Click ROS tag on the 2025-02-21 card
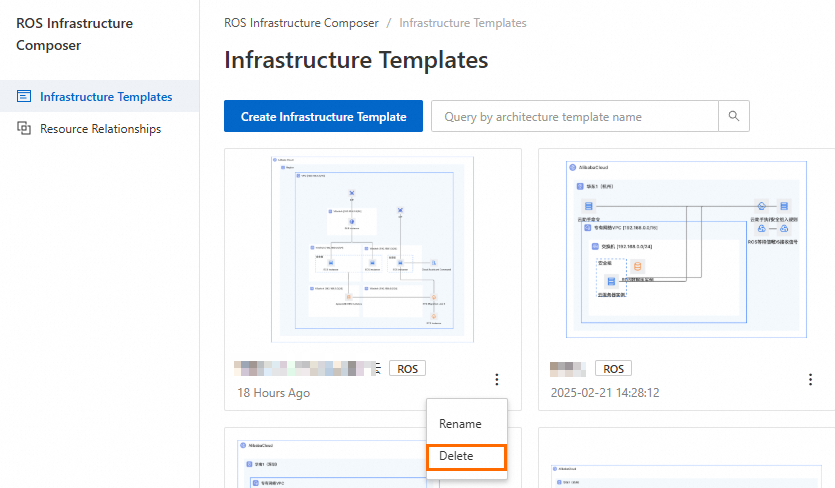The height and width of the screenshot is (488, 835). tap(613, 369)
